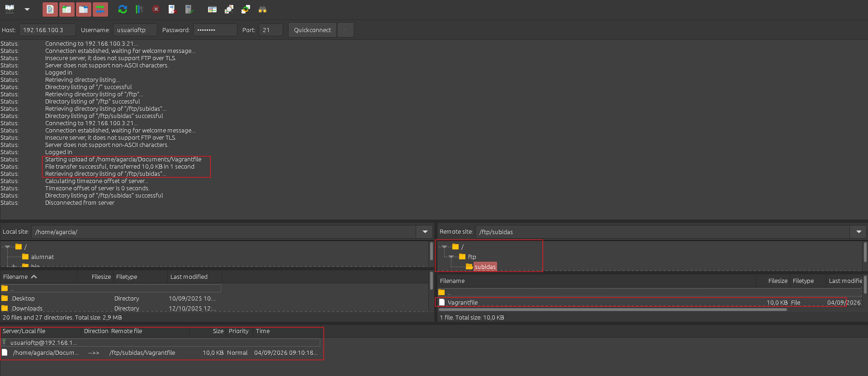Open the directory listing filters dialog
868x376 pixels.
212,9
